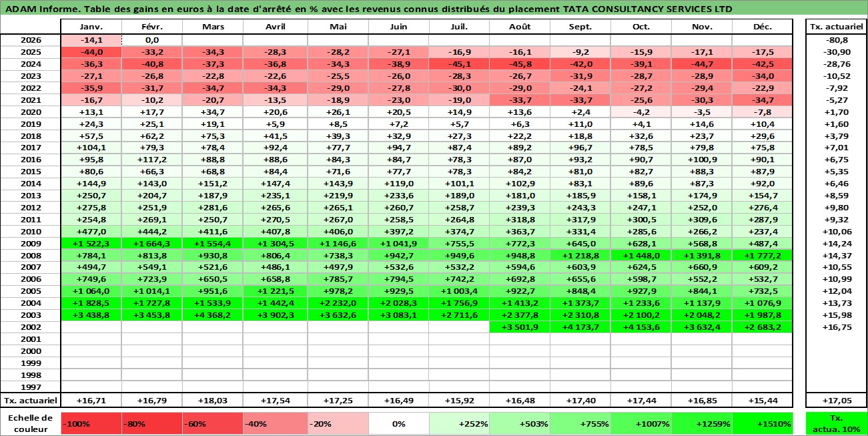868x436 pixels.
Task: Click the ADAM Informe table title bar
Action: tap(434, 9)
